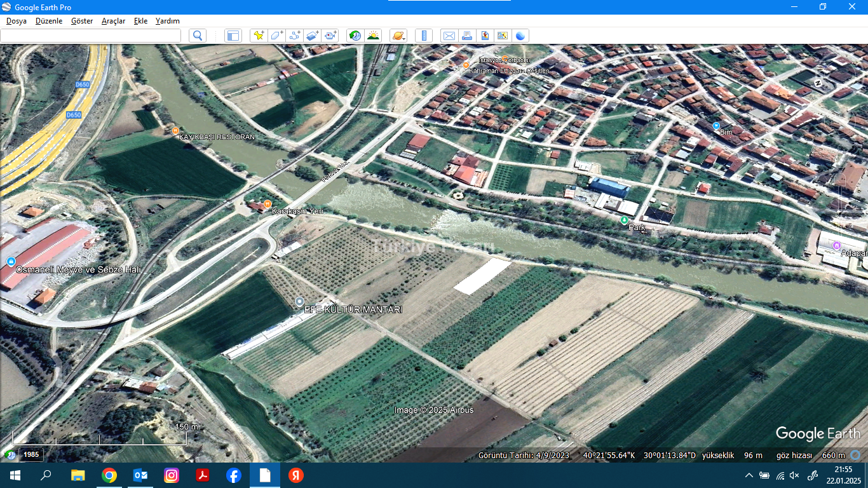Image resolution: width=868 pixels, height=488 pixels.
Task: Add an image overlay
Action: pos(312,36)
